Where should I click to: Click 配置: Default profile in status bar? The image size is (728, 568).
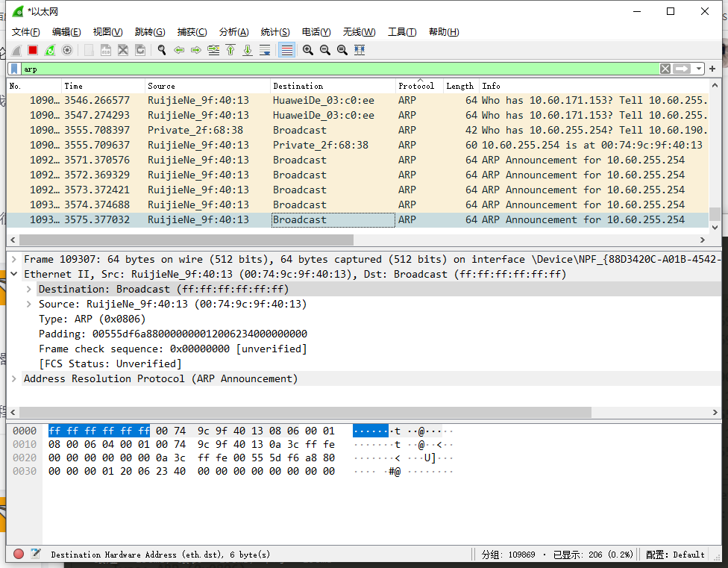674,555
